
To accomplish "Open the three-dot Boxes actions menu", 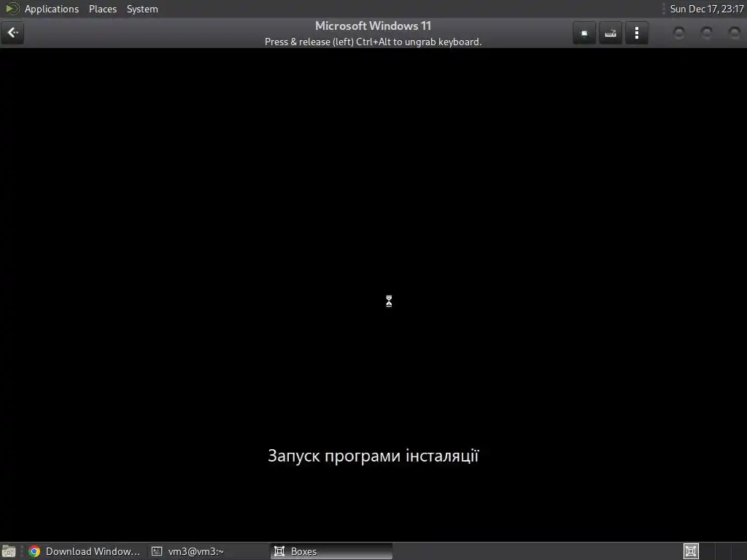I will point(636,33).
